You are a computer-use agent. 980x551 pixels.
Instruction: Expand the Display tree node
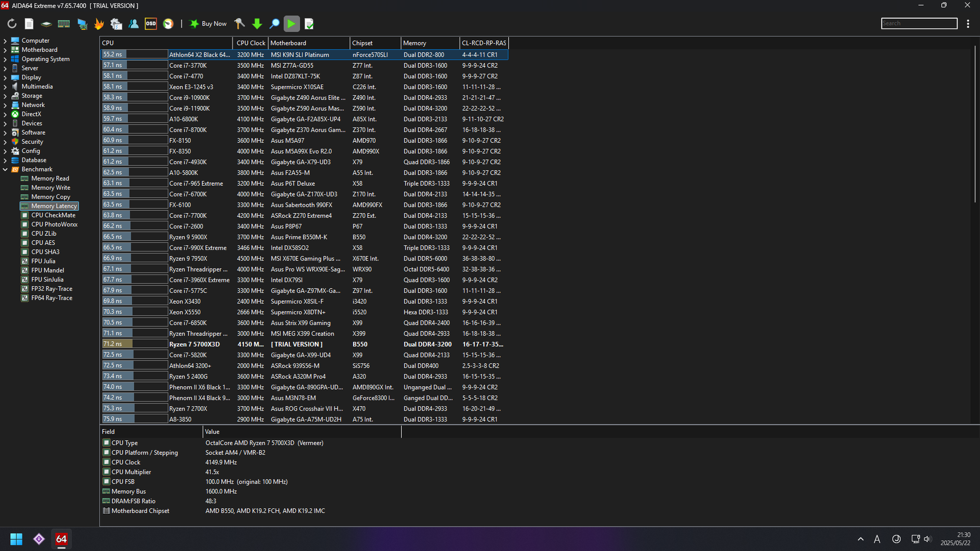click(x=5, y=78)
